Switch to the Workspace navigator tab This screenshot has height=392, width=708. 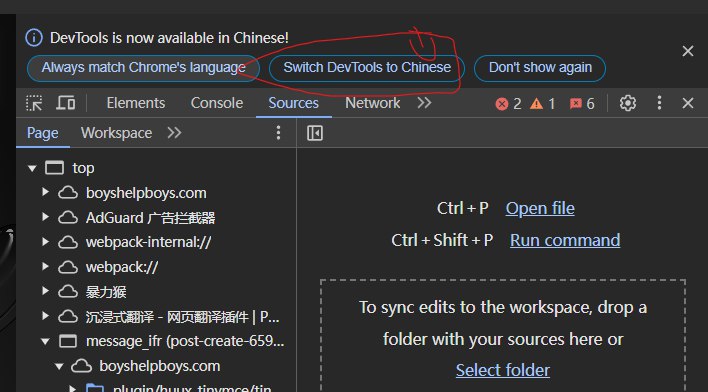click(x=116, y=133)
